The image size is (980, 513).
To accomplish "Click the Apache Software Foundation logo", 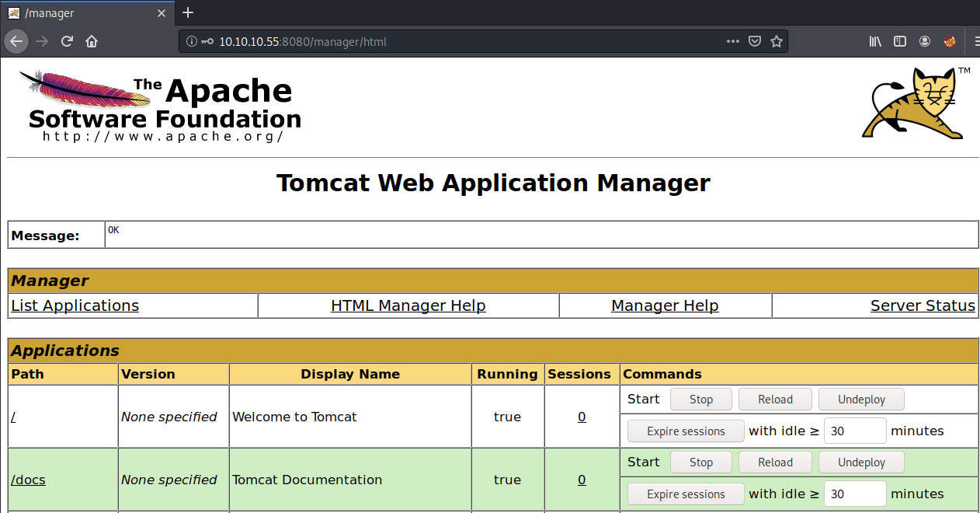I will coord(161,106).
